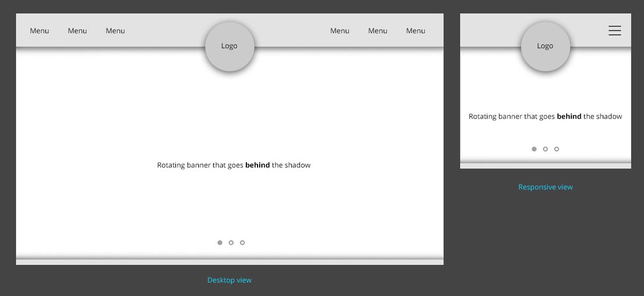Select the second slide dot in desktop banner
Viewport: 644px width, 296px height.
(231, 243)
